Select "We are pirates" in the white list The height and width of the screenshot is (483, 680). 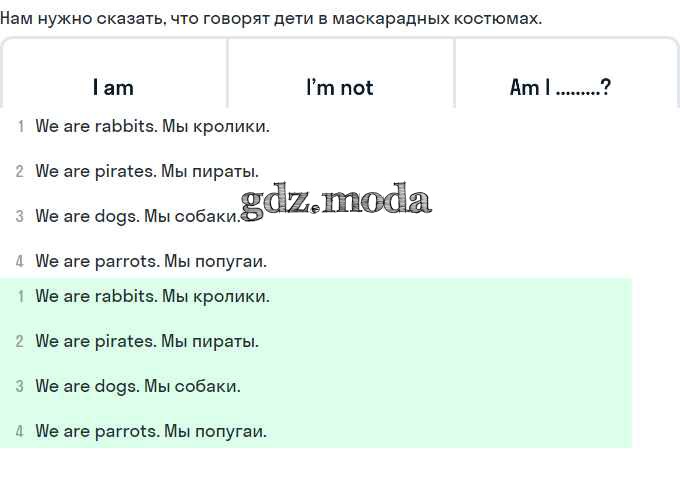click(x=147, y=171)
